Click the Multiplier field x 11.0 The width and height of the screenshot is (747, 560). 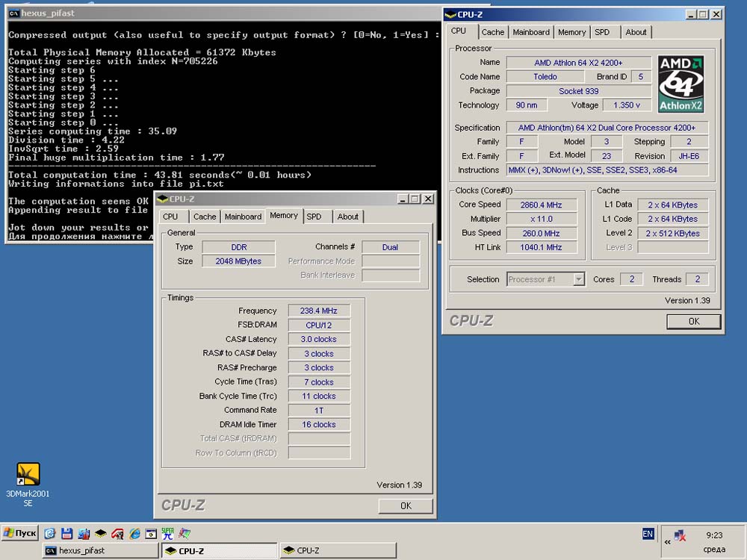(x=541, y=219)
